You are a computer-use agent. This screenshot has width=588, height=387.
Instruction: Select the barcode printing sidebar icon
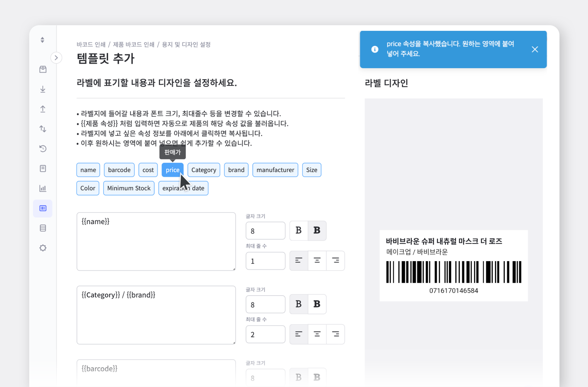coord(43,208)
